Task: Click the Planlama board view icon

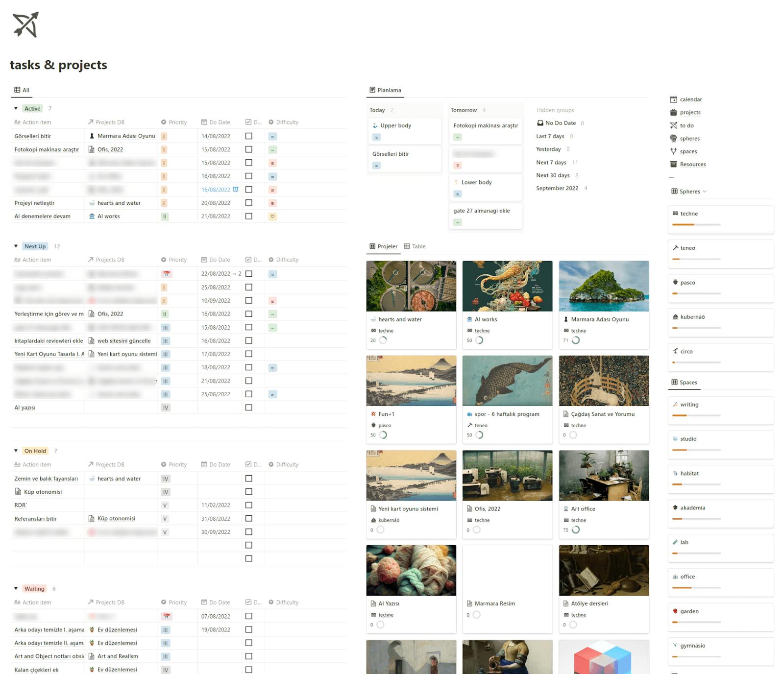Action: click(x=372, y=90)
